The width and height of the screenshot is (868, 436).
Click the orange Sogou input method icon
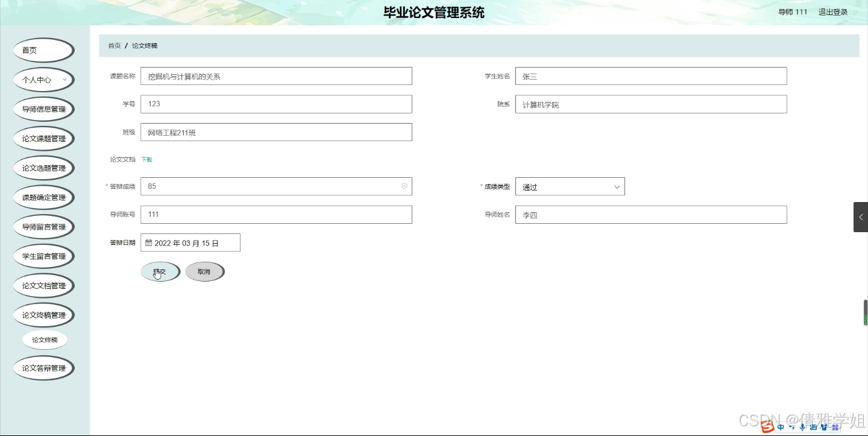click(x=766, y=428)
